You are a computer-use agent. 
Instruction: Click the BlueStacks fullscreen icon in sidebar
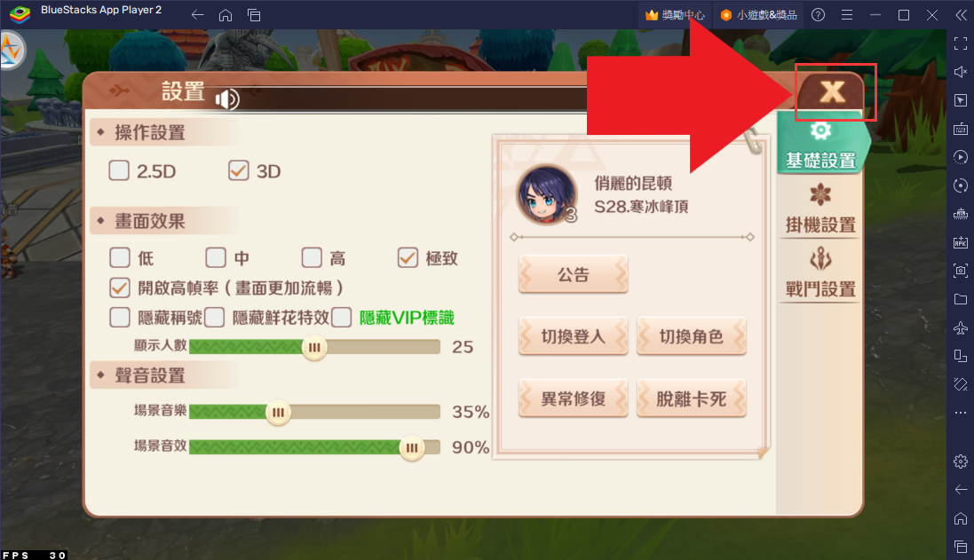[x=961, y=43]
